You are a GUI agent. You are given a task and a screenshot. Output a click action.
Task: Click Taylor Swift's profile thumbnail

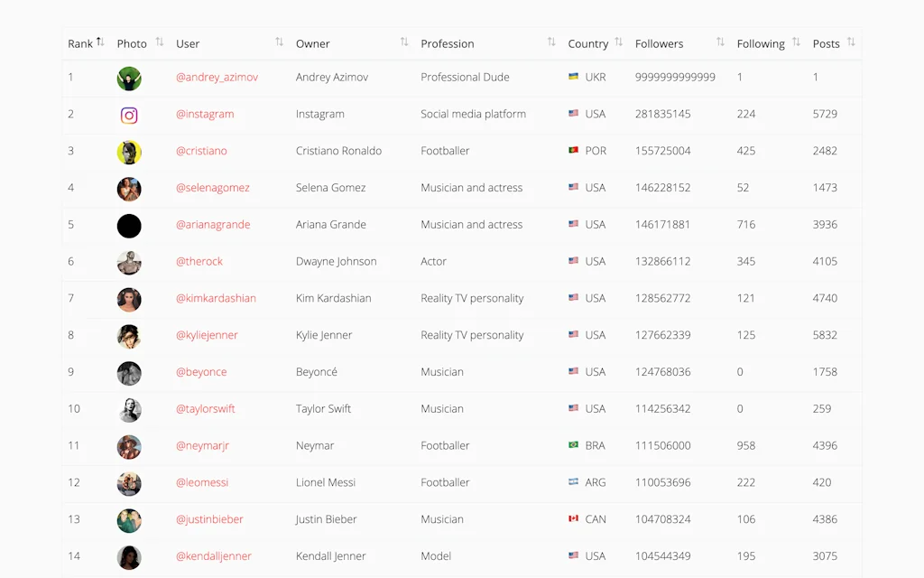click(x=129, y=409)
